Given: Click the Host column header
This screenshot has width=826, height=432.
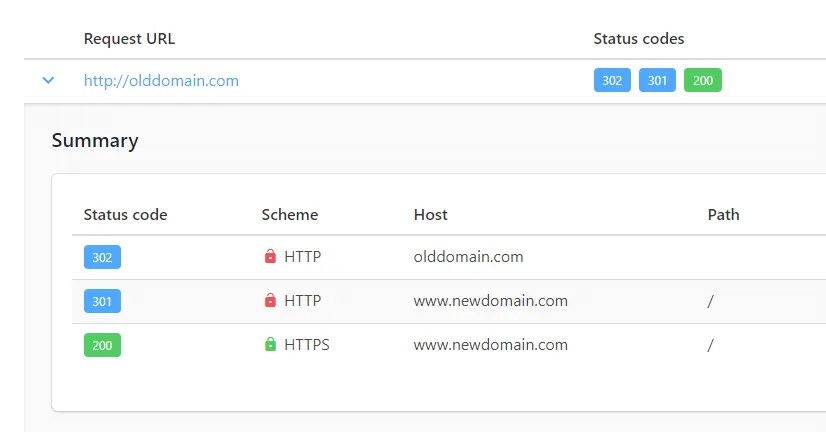Looking at the screenshot, I should (431, 215).
